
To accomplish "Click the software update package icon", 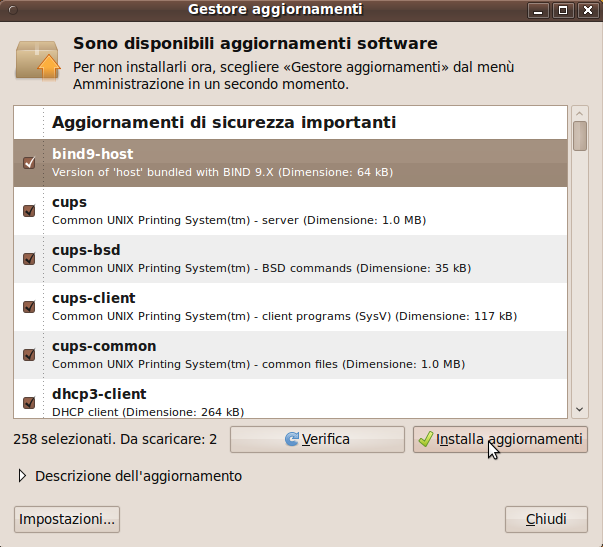I will (38, 61).
